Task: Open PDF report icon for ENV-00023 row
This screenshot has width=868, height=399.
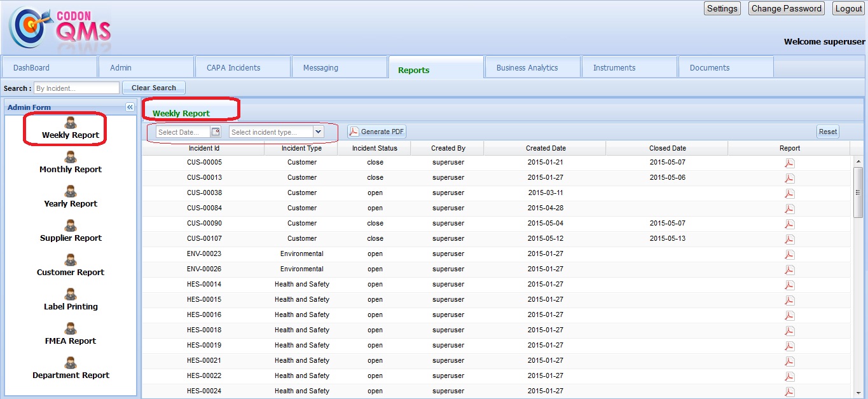Action: click(789, 254)
